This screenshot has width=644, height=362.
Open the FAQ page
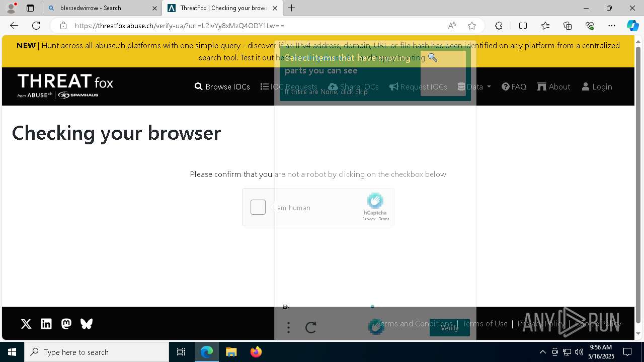click(514, 86)
